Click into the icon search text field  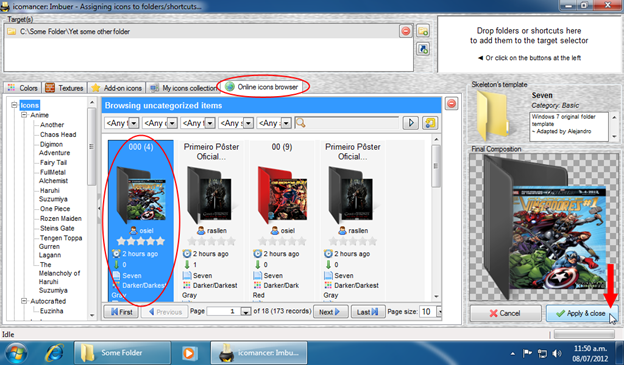pyautogui.click(x=352, y=123)
